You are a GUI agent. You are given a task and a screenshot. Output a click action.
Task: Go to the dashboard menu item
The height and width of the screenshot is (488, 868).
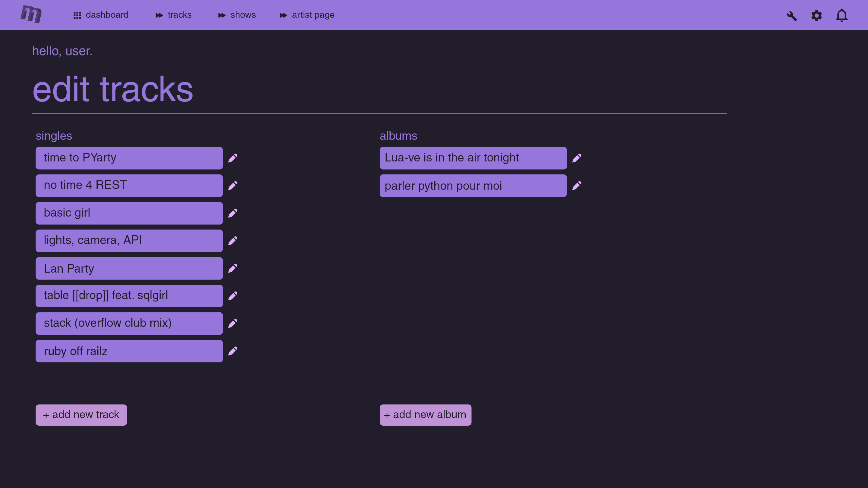tap(101, 15)
